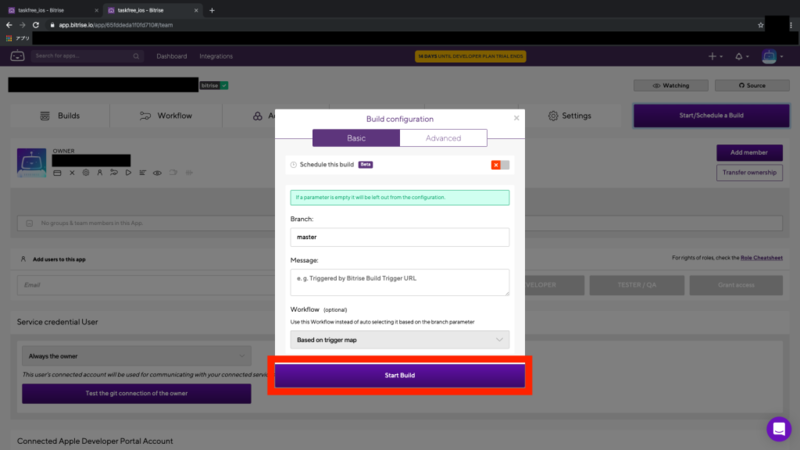Open a new browser tab
The width and height of the screenshot is (800, 450).
coord(212,10)
